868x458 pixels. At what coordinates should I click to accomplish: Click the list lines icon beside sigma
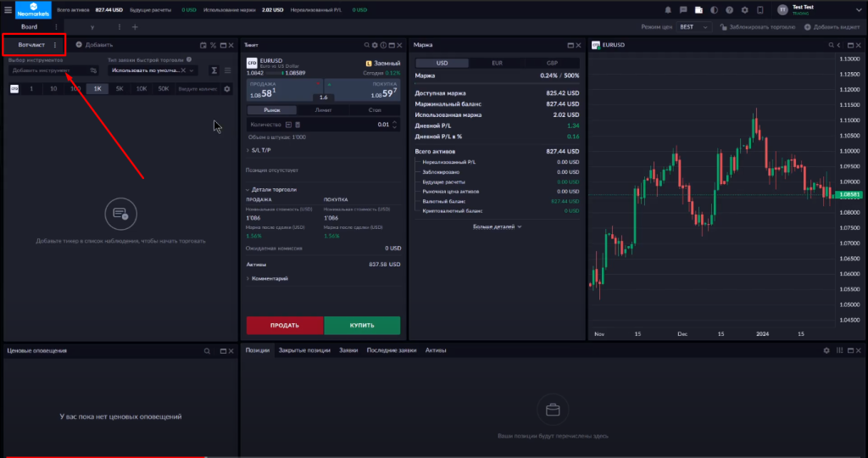click(227, 70)
